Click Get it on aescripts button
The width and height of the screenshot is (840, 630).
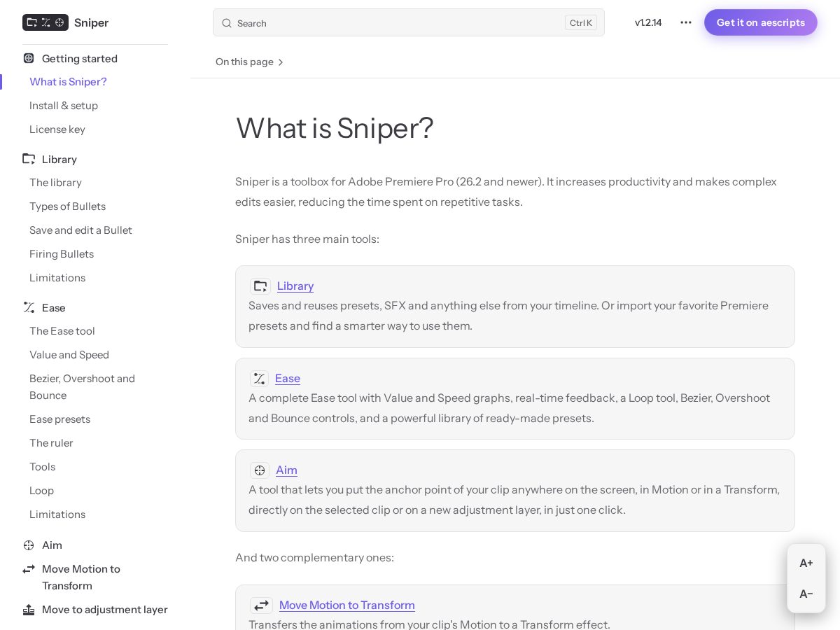click(x=761, y=22)
